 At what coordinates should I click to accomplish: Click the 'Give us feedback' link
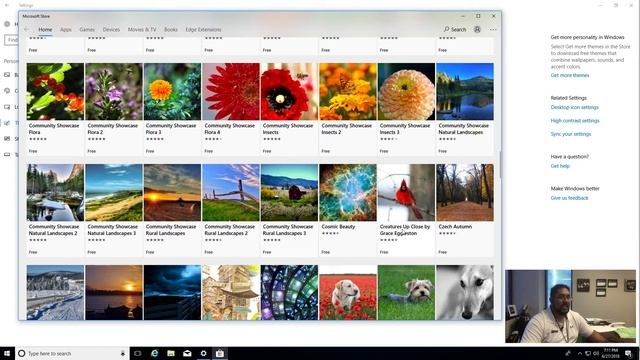(569, 198)
